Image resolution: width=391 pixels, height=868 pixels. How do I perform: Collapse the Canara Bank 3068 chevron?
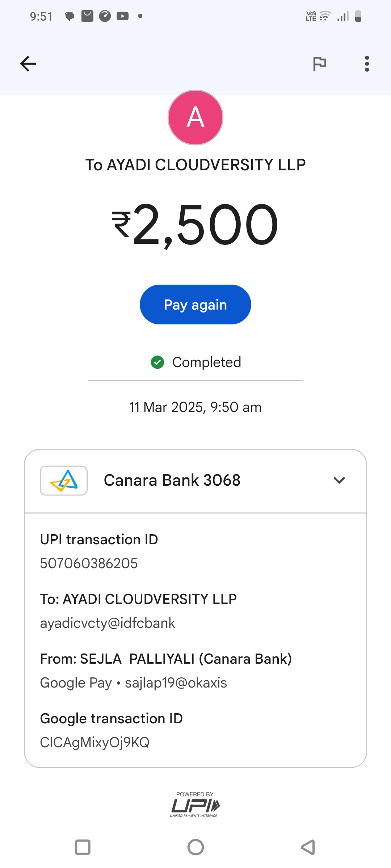[339, 480]
